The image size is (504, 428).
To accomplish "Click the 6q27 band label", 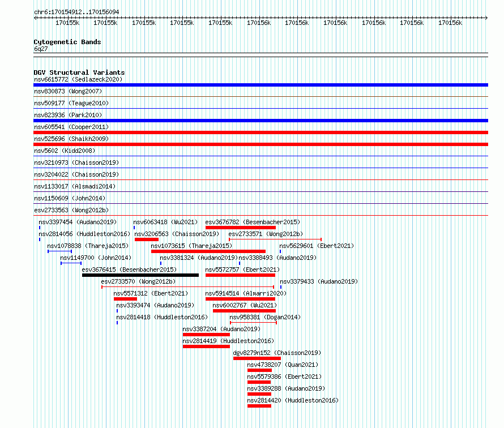I will click(41, 49).
